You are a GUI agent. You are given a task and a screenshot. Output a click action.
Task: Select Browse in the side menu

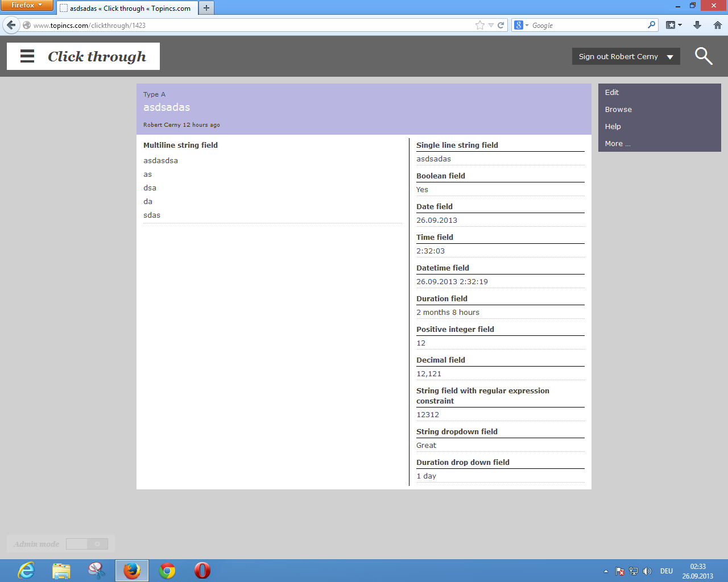click(x=618, y=109)
